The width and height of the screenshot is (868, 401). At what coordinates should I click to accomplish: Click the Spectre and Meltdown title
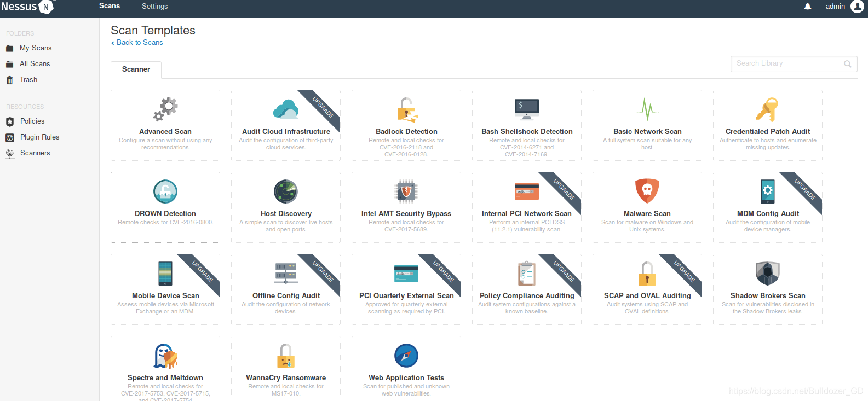pos(165,378)
